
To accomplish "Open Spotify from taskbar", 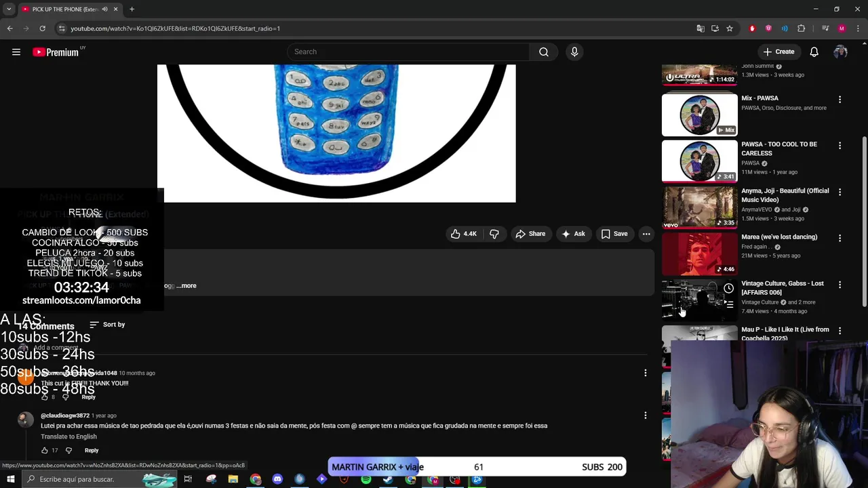I will point(366,479).
